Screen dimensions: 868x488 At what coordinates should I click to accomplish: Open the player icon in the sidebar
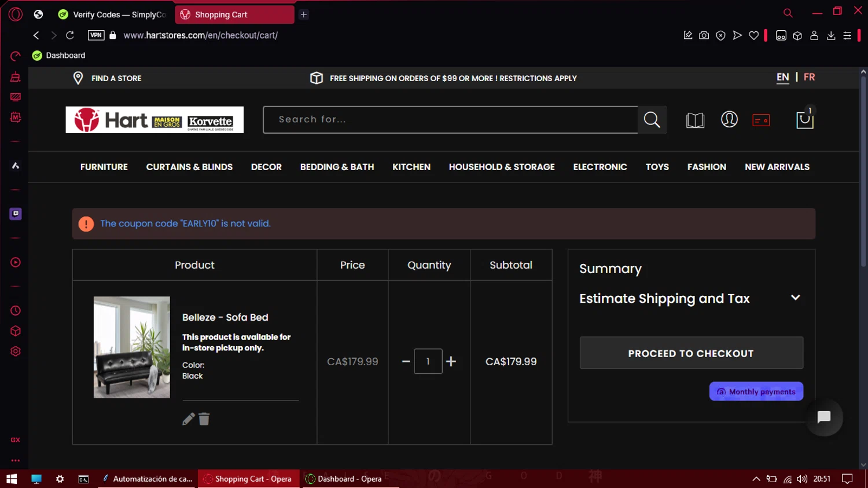(16, 262)
